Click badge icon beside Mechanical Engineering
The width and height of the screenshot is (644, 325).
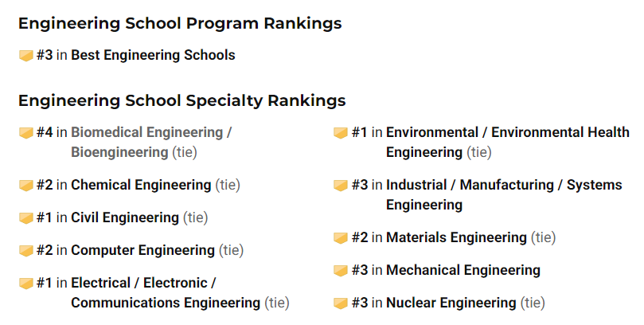tap(341, 271)
